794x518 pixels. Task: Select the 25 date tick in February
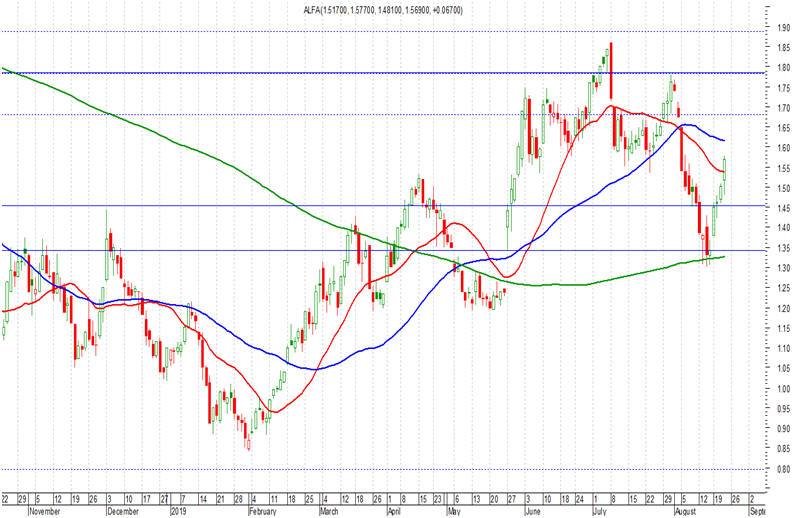coord(309,499)
